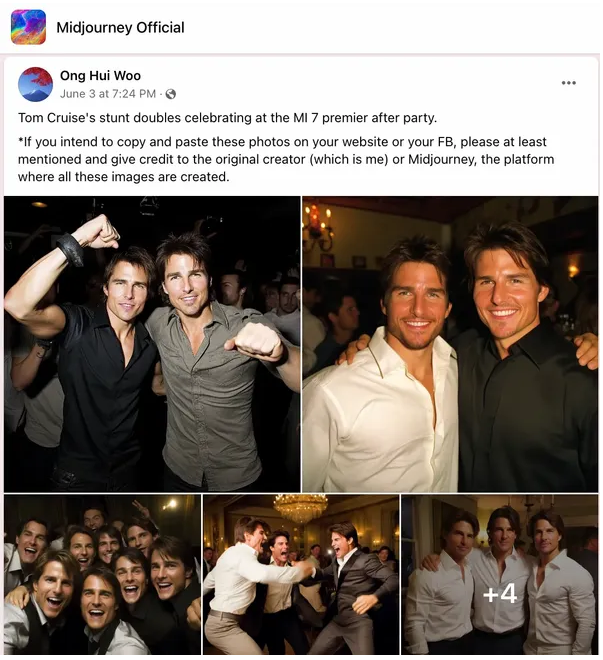Click the copy and paste credit notice paragraph
Screen dimensions: 603x660
(286, 160)
